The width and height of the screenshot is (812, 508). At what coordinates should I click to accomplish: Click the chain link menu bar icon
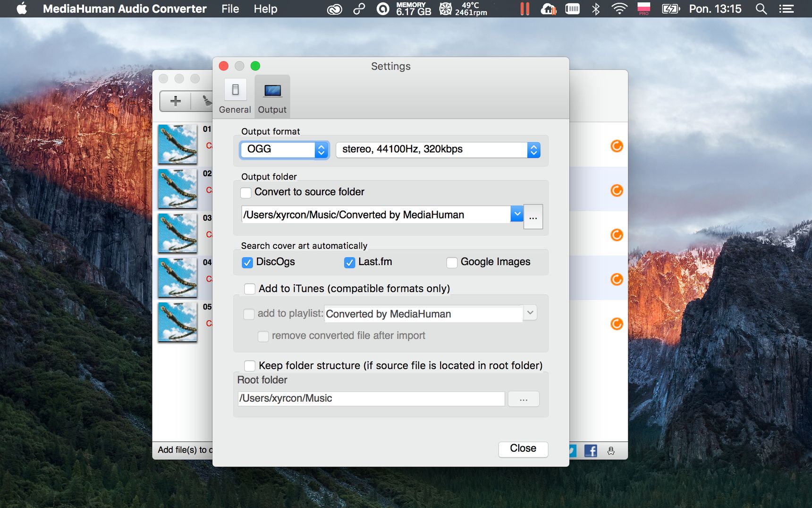(359, 9)
